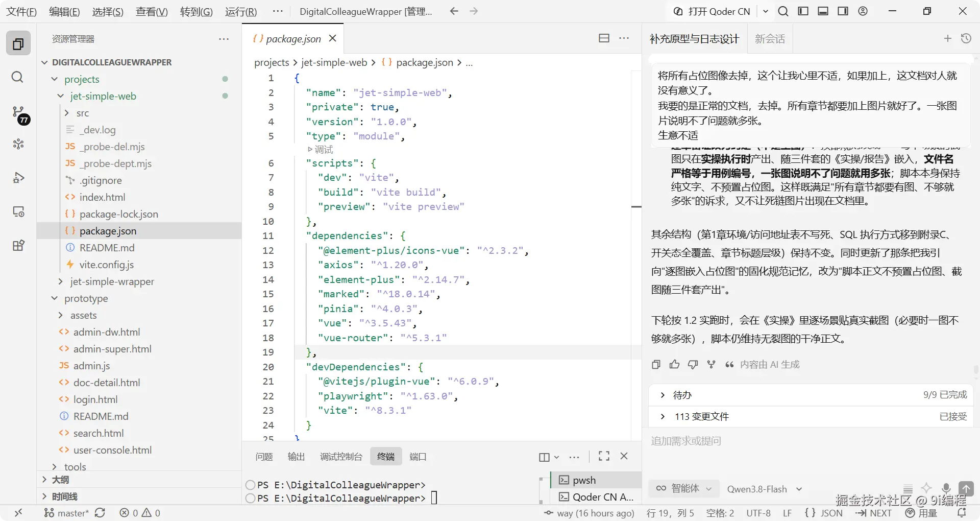Viewport: 980px width, 521px height.
Task: Click the JSON language mode indicator
Action: coord(831,513)
